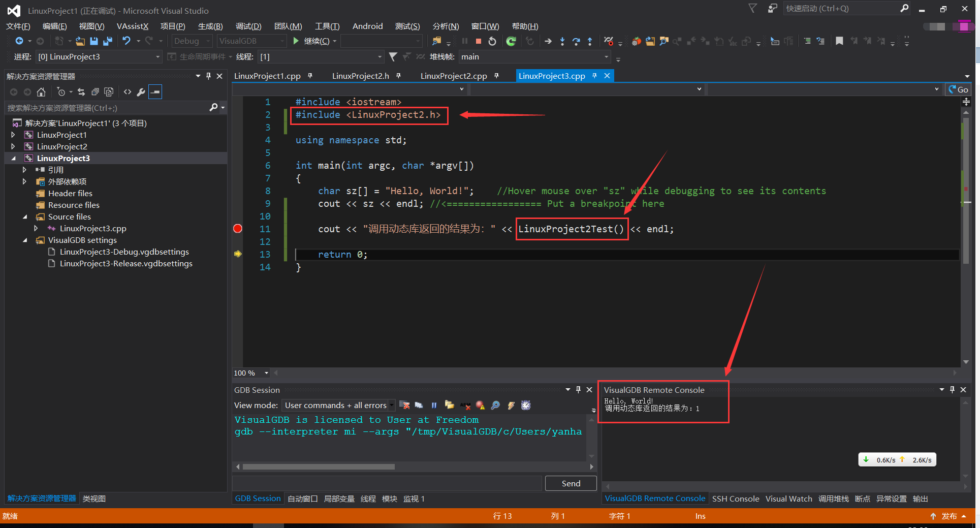Click the Sync with Active Document icon
This screenshot has width=980, height=528.
(81, 91)
